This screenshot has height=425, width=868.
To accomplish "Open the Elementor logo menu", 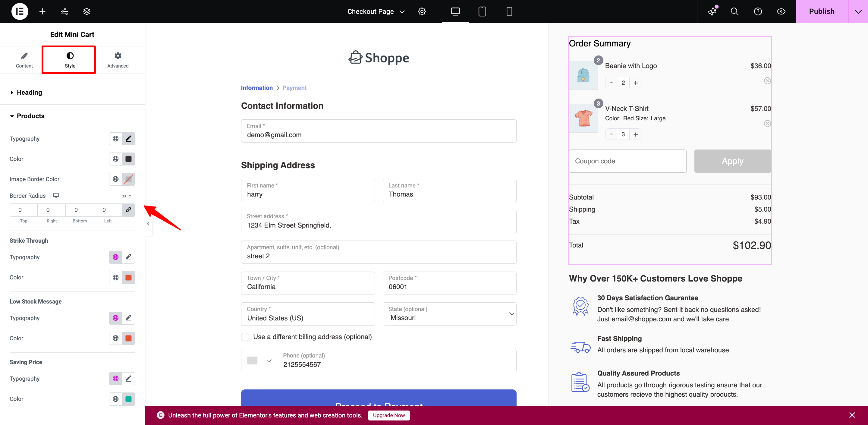I will click(20, 11).
